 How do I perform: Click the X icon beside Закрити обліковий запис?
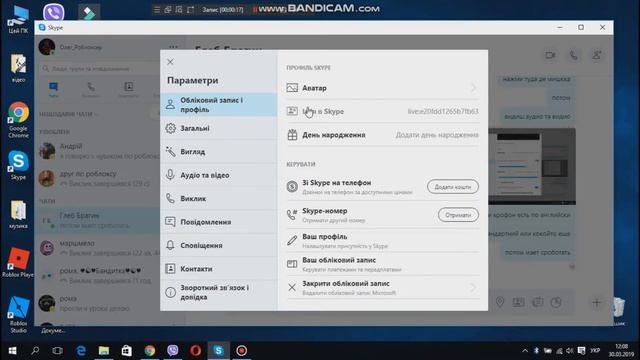coord(292,287)
